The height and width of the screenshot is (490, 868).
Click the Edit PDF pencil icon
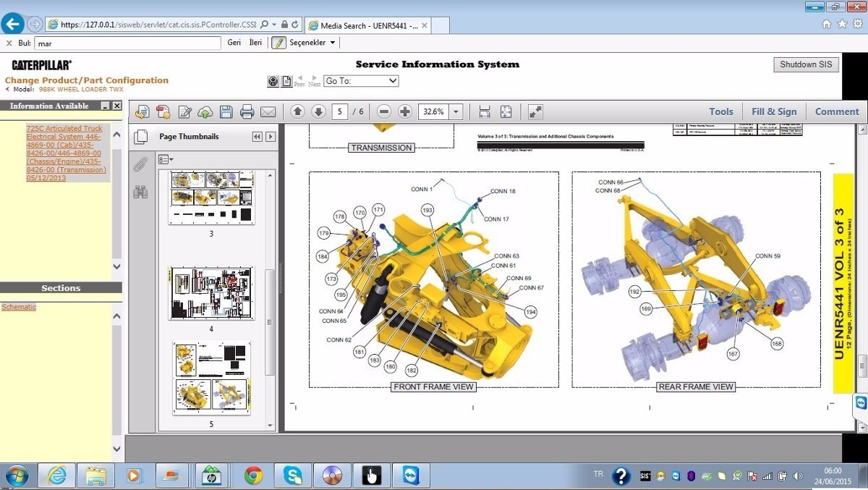tap(184, 111)
